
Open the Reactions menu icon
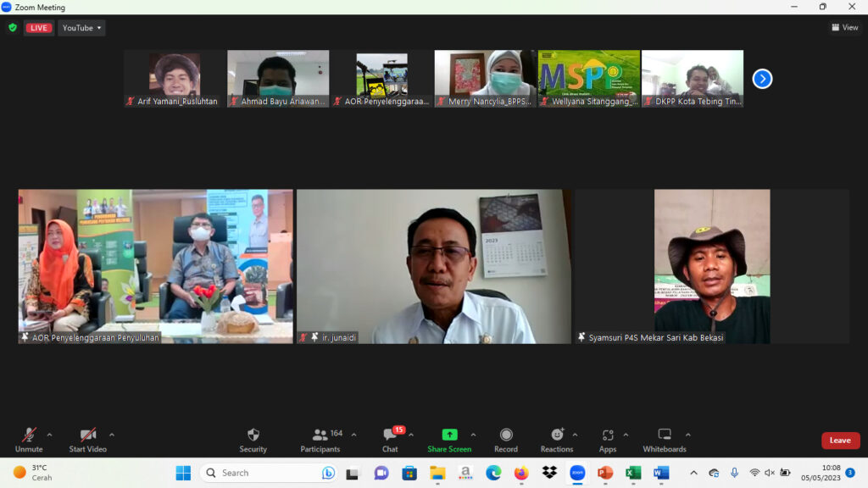[x=557, y=435]
